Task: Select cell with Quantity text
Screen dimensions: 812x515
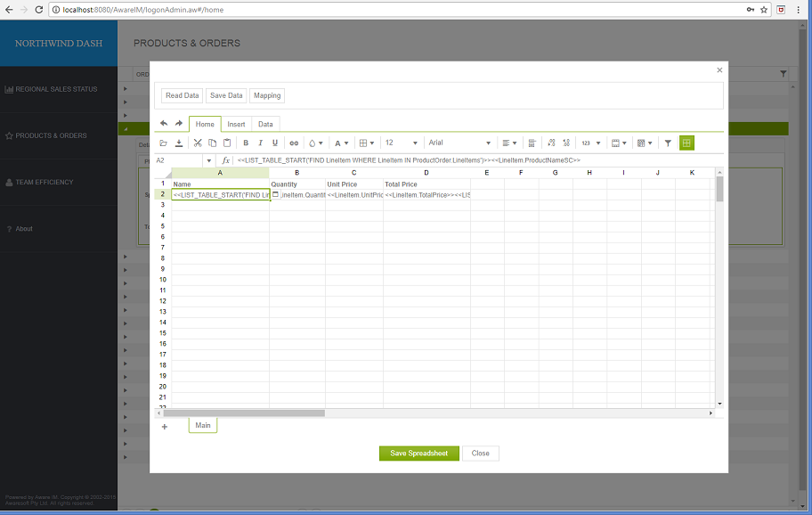Action: click(297, 184)
